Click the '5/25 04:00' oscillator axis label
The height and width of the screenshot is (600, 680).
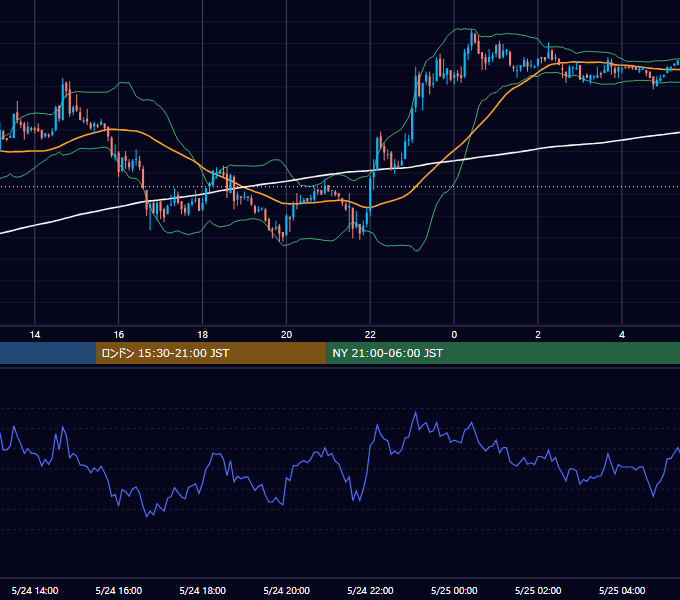click(622, 590)
